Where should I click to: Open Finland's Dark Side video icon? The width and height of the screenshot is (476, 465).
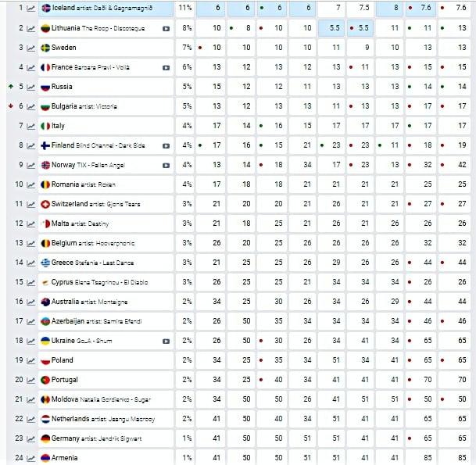coord(166,145)
